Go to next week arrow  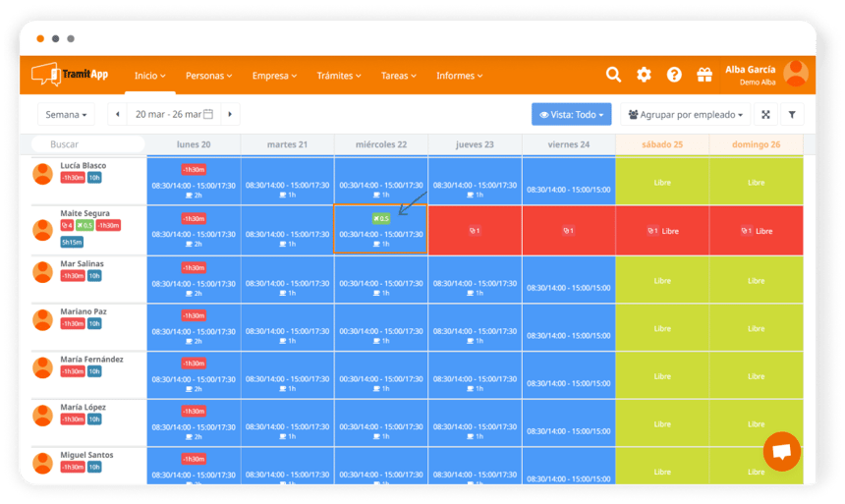pyautogui.click(x=231, y=115)
